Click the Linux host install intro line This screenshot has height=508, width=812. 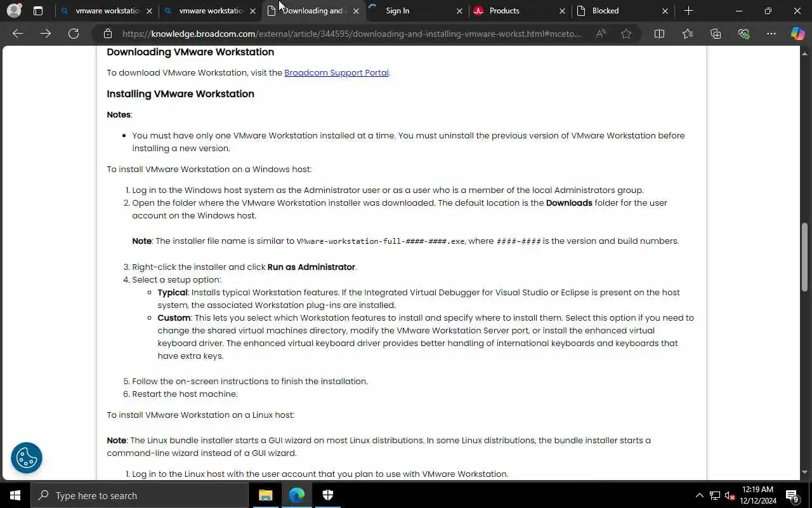tap(200, 415)
